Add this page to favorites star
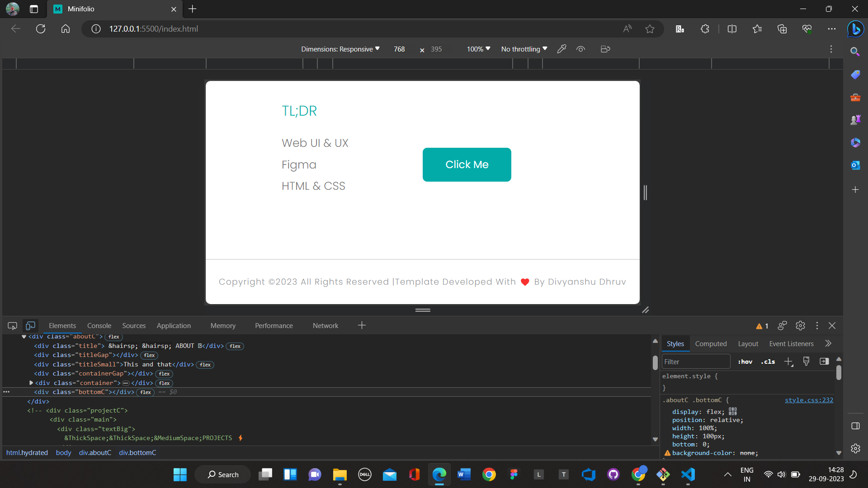The image size is (868, 488). click(x=650, y=29)
